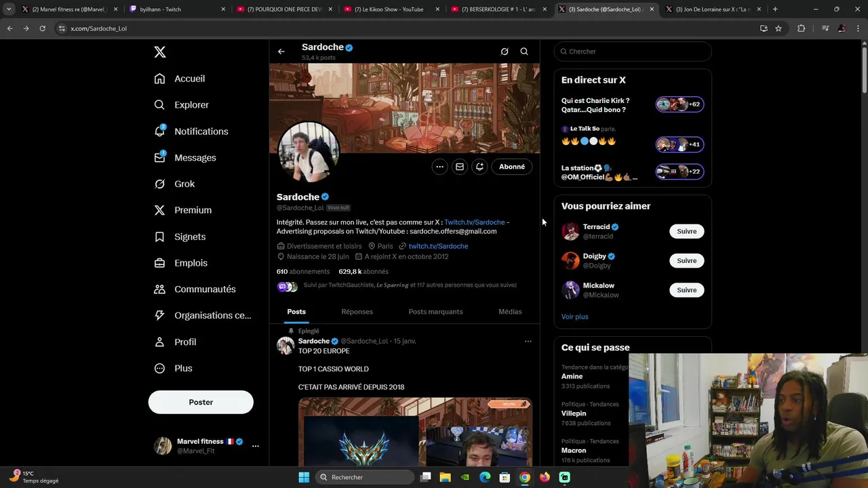This screenshot has width=868, height=488.
Task: Open Marvel fitness account menu dots
Action: (256, 446)
